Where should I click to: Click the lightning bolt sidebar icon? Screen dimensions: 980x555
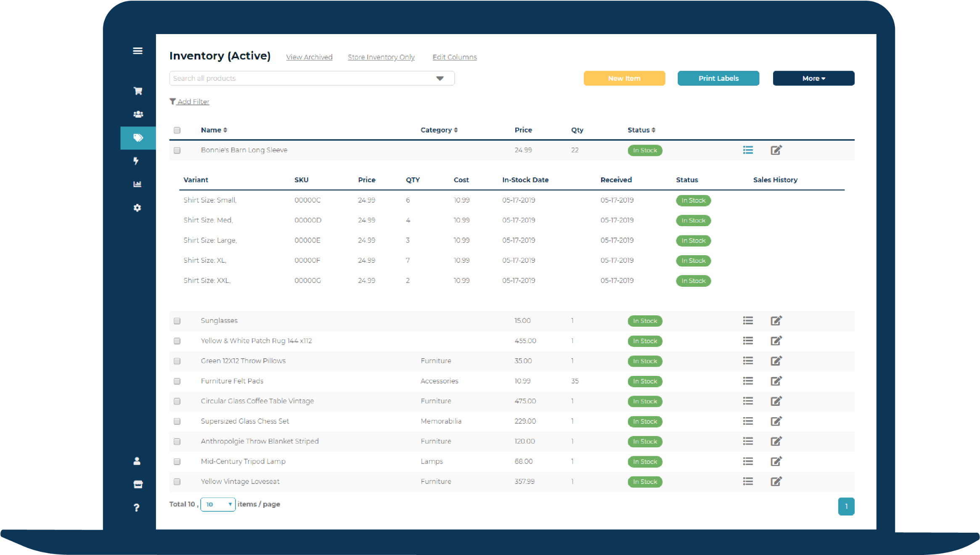[x=136, y=161]
